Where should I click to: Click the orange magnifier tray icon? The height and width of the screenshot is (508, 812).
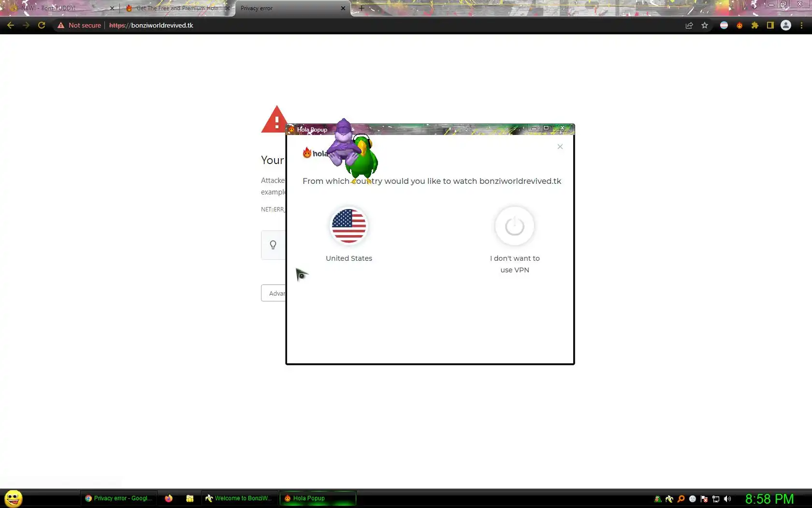pos(681,499)
